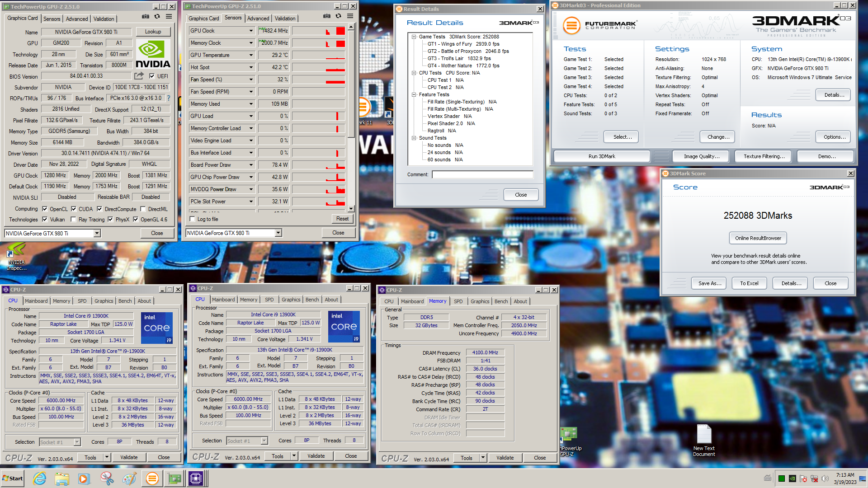Click the Reset button in GPU-Z Sensors

coord(342,219)
